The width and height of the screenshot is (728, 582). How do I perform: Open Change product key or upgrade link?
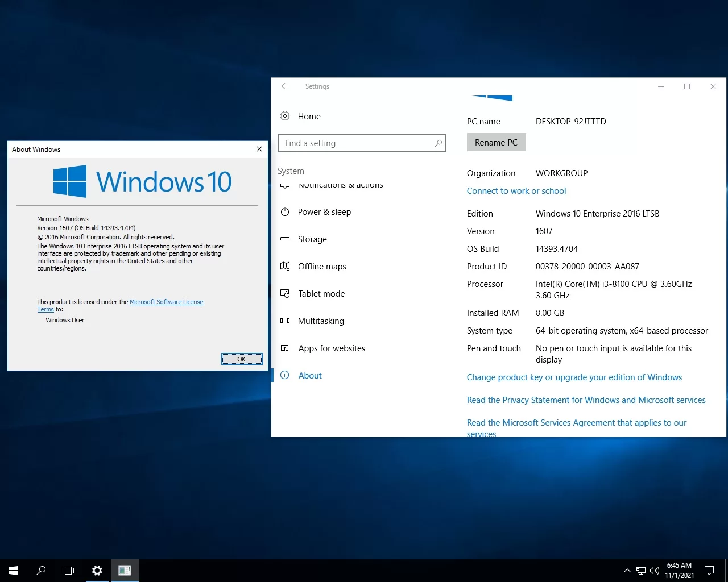pyautogui.click(x=574, y=377)
